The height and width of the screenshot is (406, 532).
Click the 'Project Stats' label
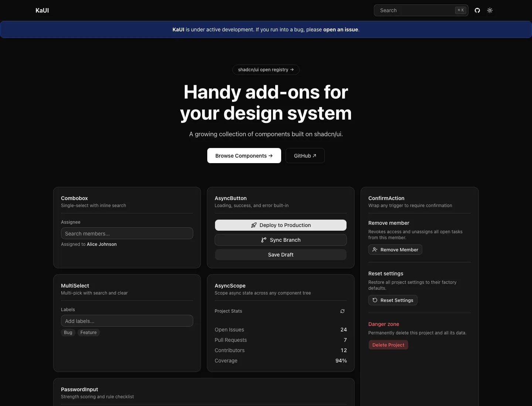pyautogui.click(x=228, y=311)
